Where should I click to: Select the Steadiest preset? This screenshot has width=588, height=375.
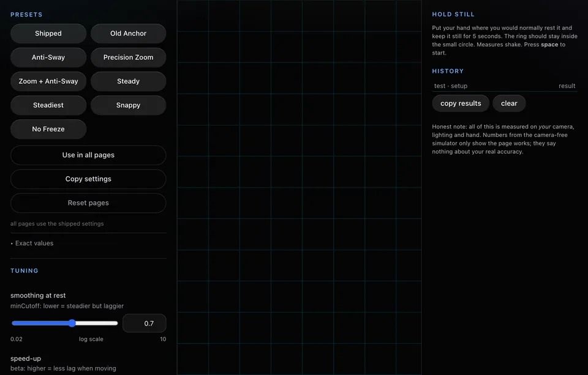48,105
